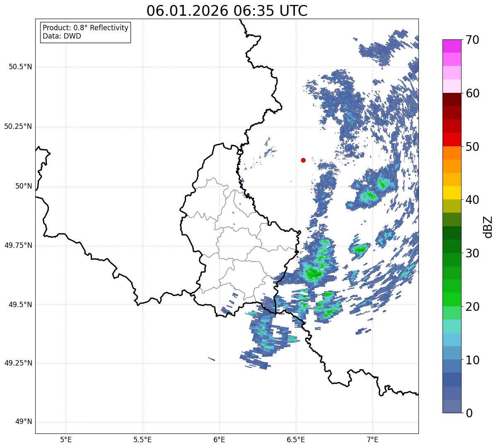Pick the cyan-turquoise colorbar swatch below 20
The width and height of the screenshot is (498, 448).
pos(452,326)
